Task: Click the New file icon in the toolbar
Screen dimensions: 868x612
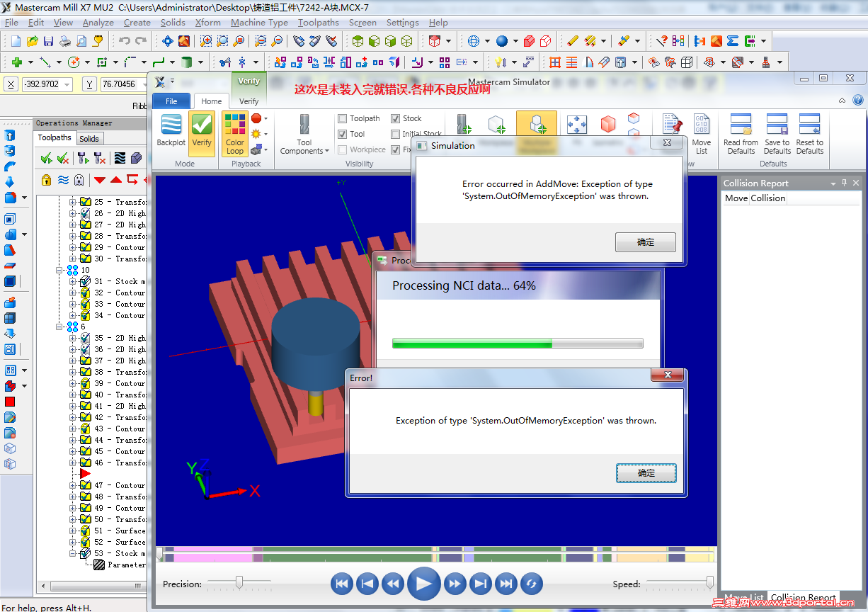Action: (x=15, y=41)
